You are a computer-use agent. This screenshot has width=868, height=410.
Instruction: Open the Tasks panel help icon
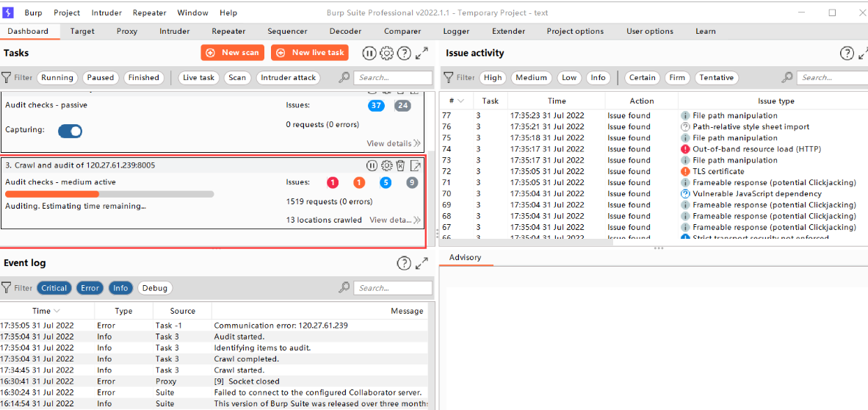(404, 53)
